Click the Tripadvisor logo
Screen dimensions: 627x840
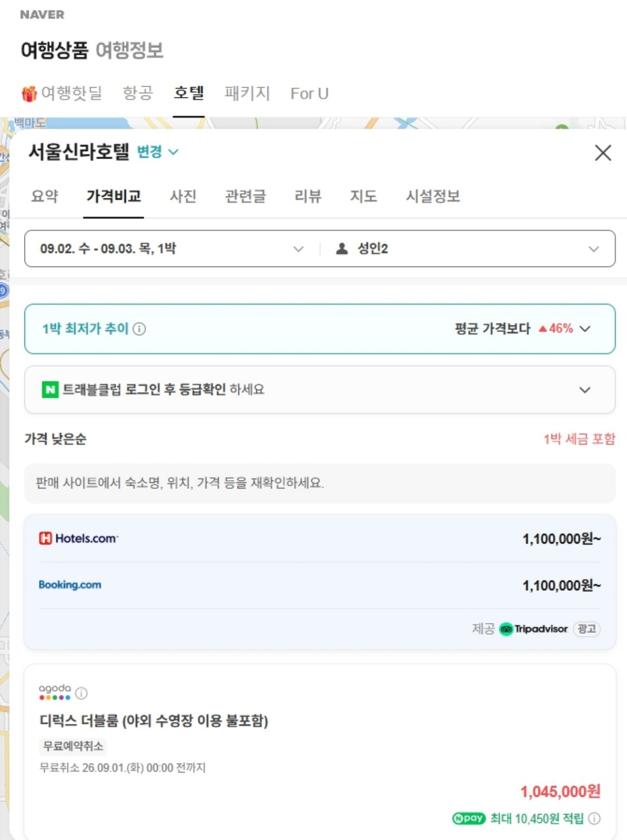533,628
